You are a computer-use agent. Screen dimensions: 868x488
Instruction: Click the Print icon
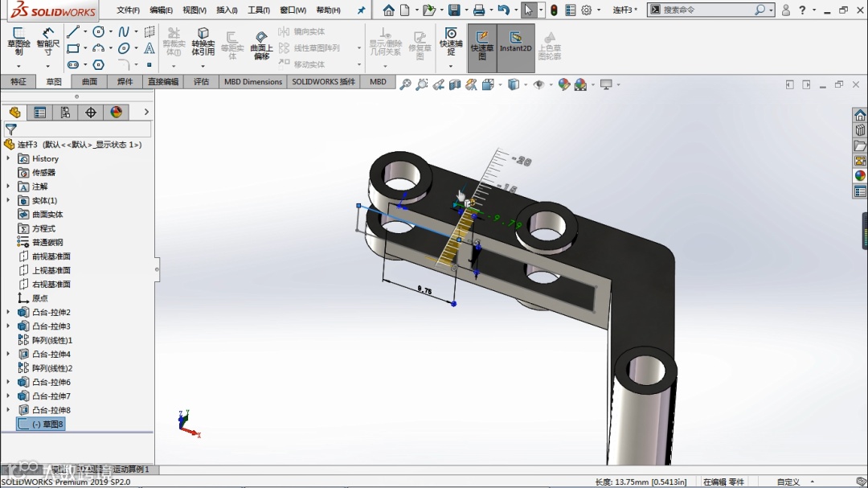coord(479,10)
